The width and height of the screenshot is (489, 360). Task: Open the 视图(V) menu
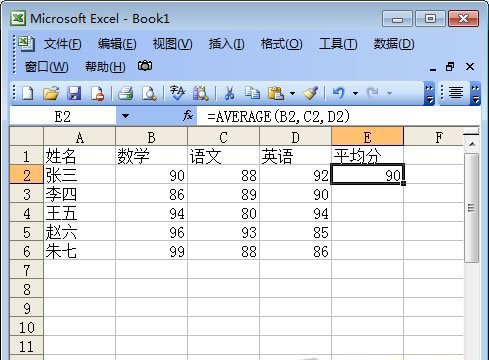tap(172, 44)
